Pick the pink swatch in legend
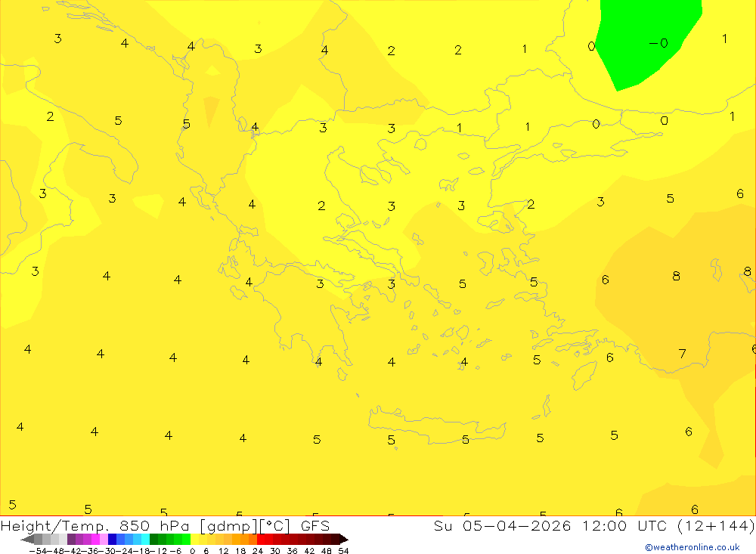Screen dimensions: 756x554 (104, 540)
